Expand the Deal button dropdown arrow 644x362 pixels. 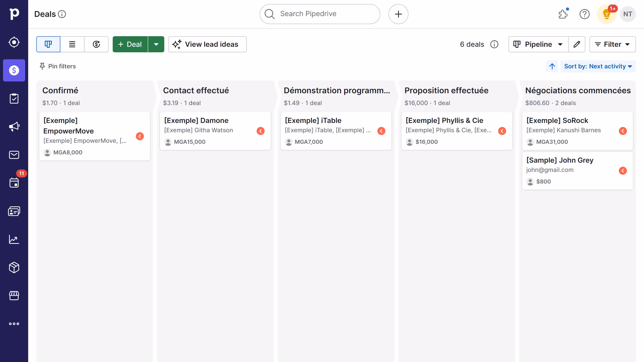(156, 44)
